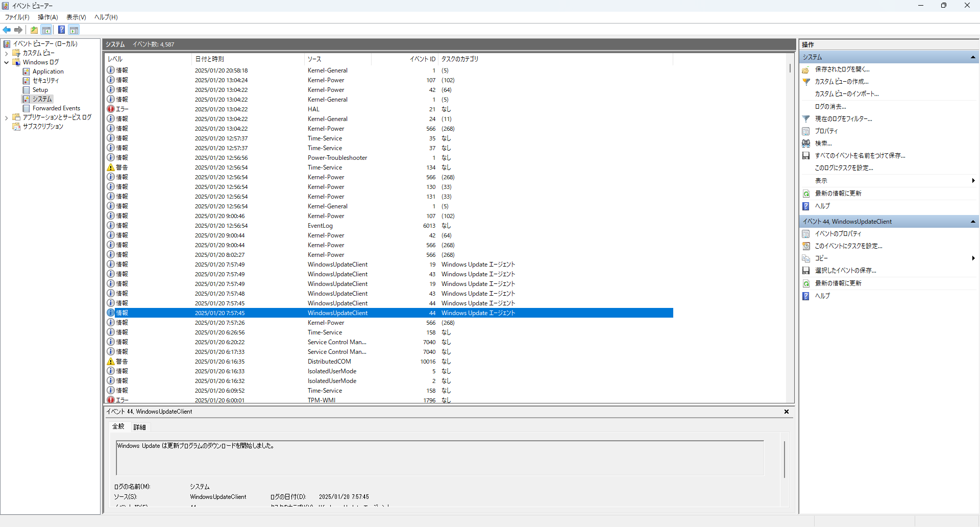Expand アプリケーションとサービス ログ node

6,117
